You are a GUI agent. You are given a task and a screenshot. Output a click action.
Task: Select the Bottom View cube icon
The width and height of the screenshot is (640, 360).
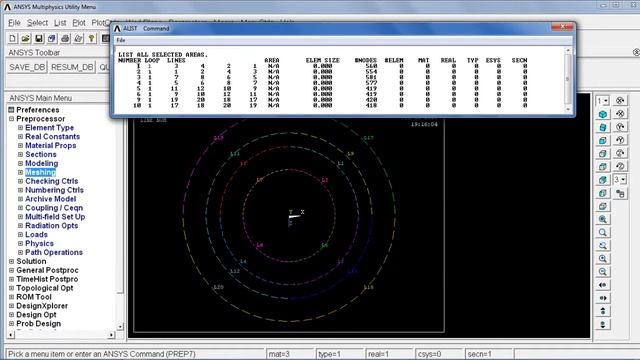[x=603, y=206]
